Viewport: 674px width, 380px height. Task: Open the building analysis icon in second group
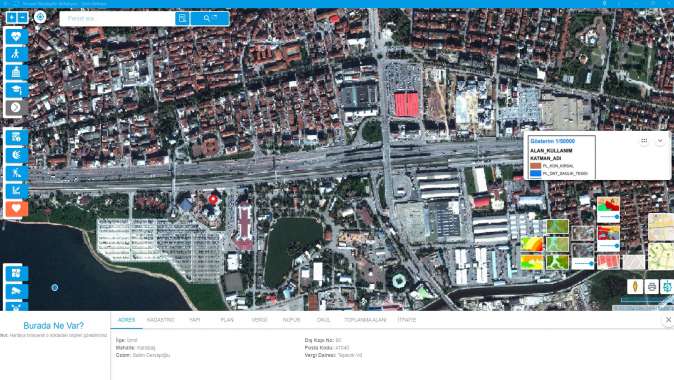tap(16, 137)
